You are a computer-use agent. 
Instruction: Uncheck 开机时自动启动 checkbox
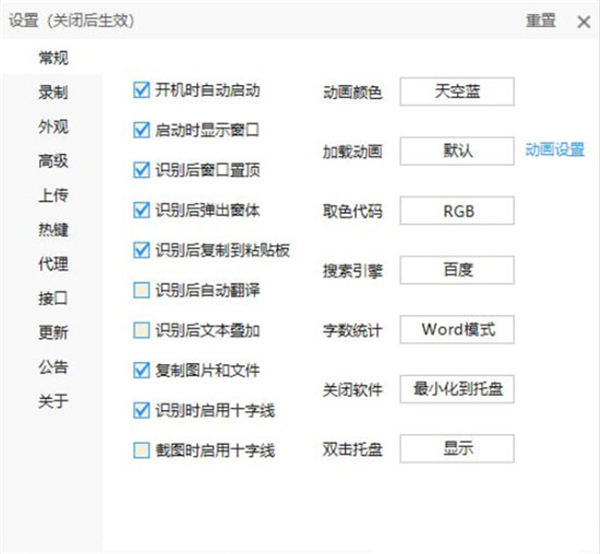[141, 90]
